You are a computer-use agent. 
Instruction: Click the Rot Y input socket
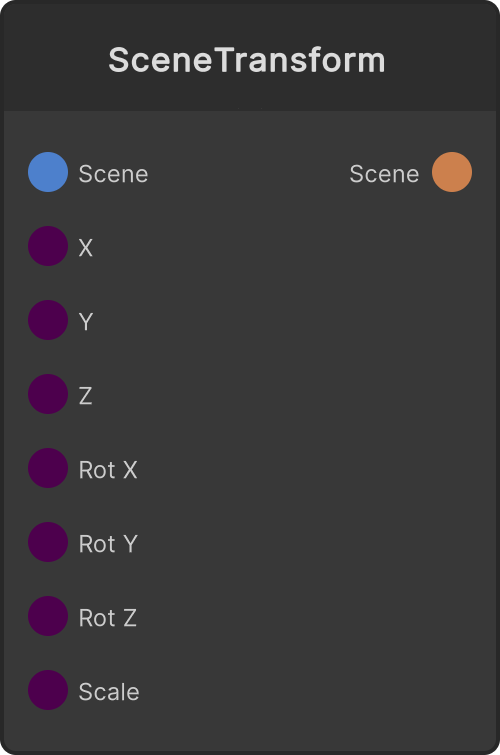(x=48, y=542)
